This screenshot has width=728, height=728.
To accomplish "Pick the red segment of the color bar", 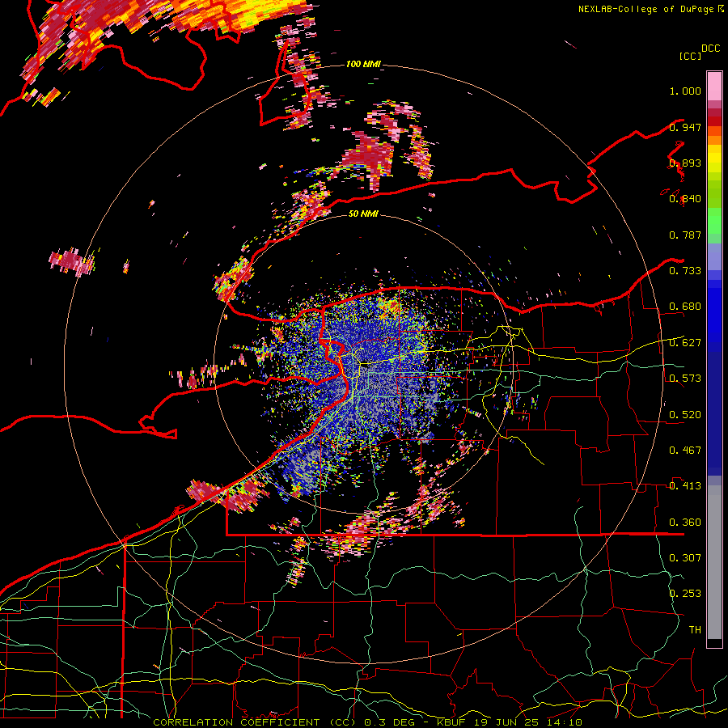I will [714, 121].
